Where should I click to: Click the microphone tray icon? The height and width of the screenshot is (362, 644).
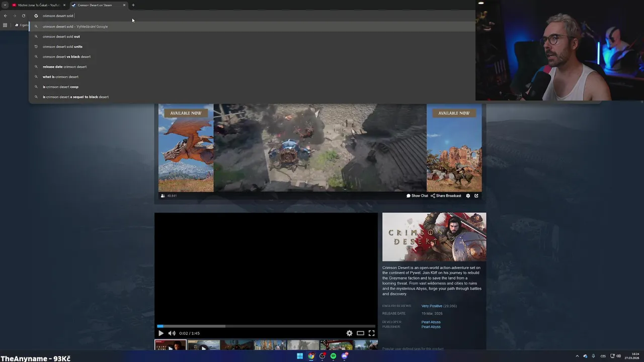(593, 356)
